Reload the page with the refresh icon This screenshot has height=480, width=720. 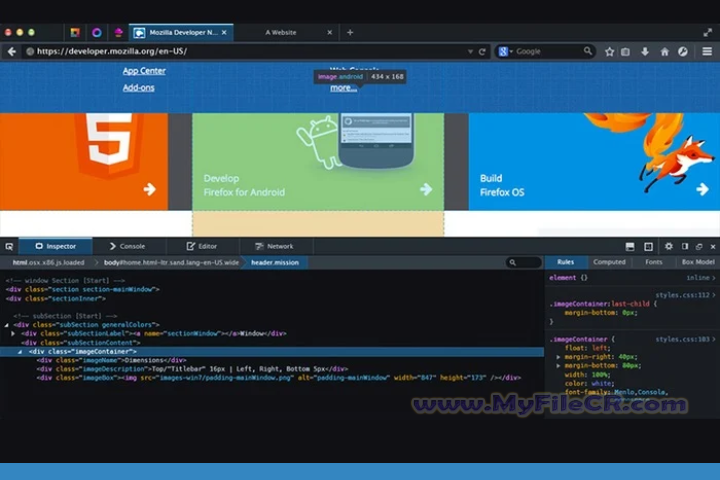coord(482,52)
